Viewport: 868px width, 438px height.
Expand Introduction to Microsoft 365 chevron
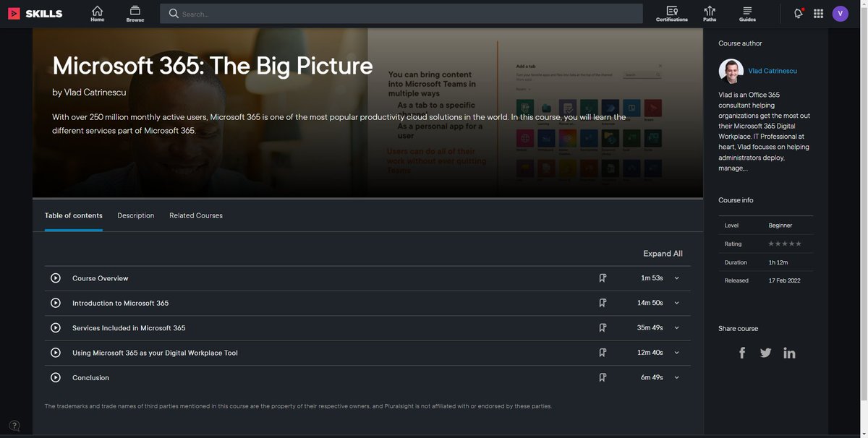click(677, 303)
